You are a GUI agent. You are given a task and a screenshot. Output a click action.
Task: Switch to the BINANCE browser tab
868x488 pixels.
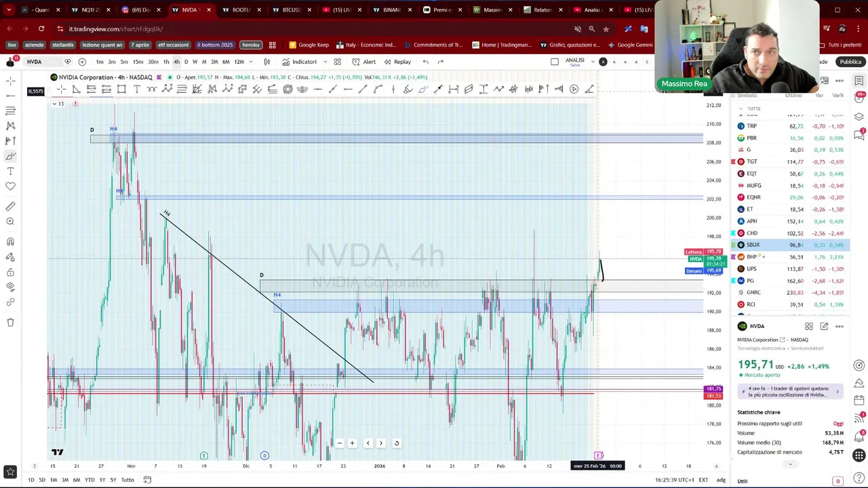tap(391, 10)
